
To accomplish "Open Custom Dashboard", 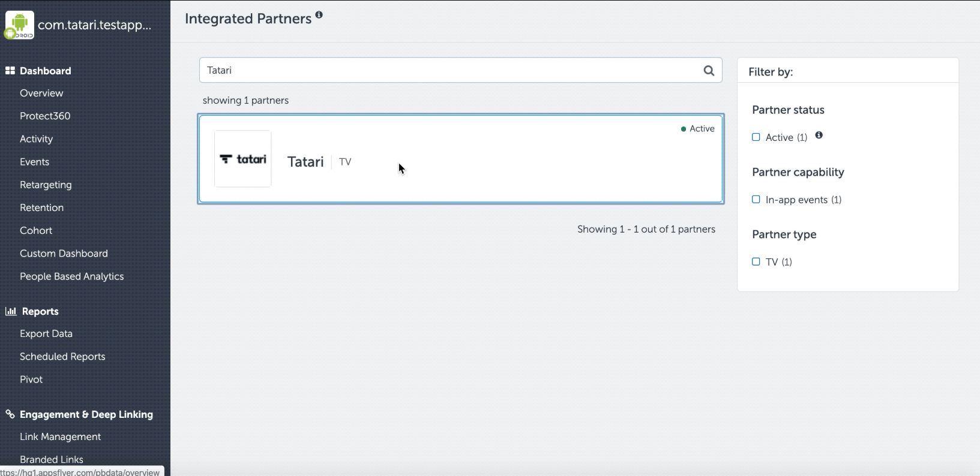I will click(64, 254).
